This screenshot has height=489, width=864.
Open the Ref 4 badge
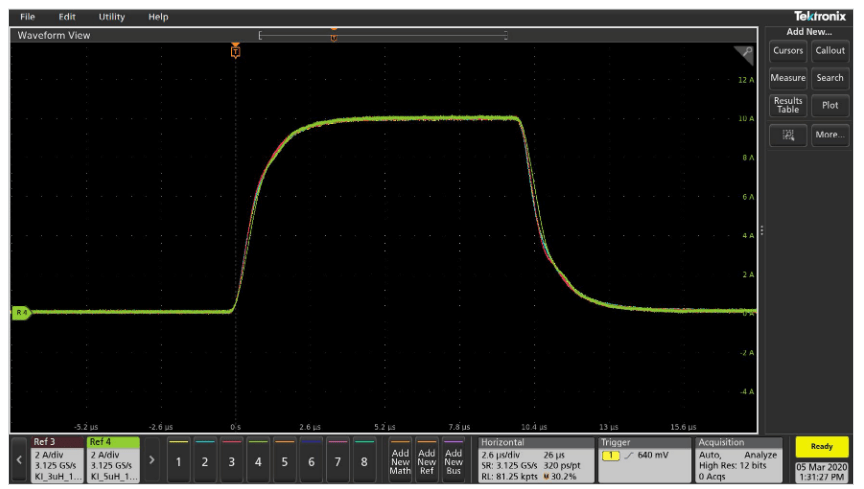click(113, 459)
